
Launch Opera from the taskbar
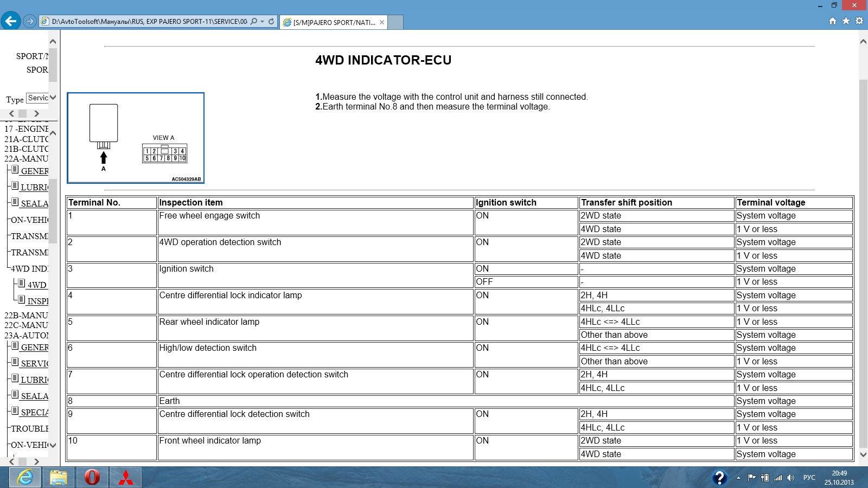[x=92, y=477]
